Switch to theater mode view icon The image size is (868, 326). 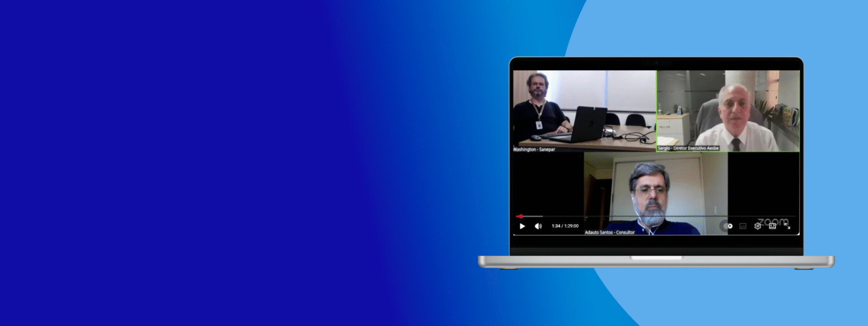tap(772, 226)
